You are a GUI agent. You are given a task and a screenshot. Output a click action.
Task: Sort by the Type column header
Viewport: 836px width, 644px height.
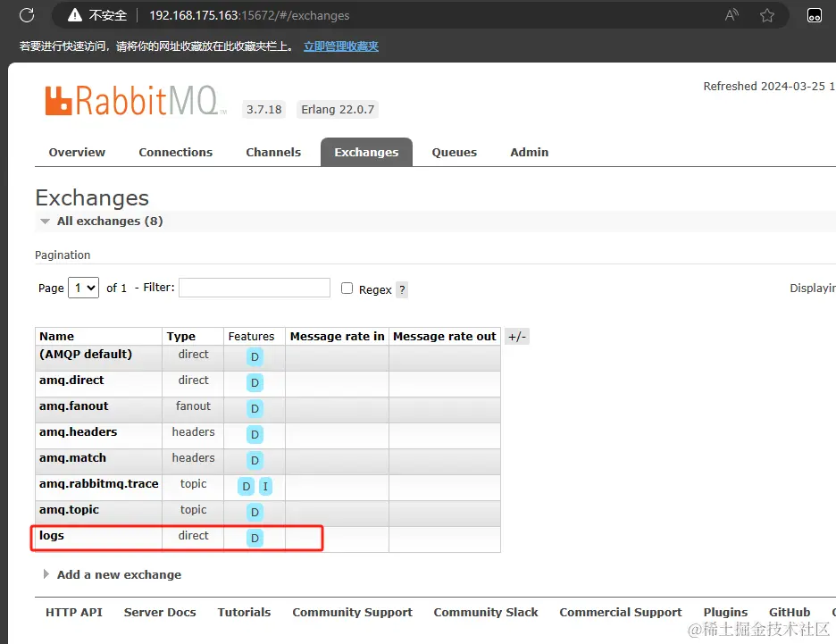180,337
